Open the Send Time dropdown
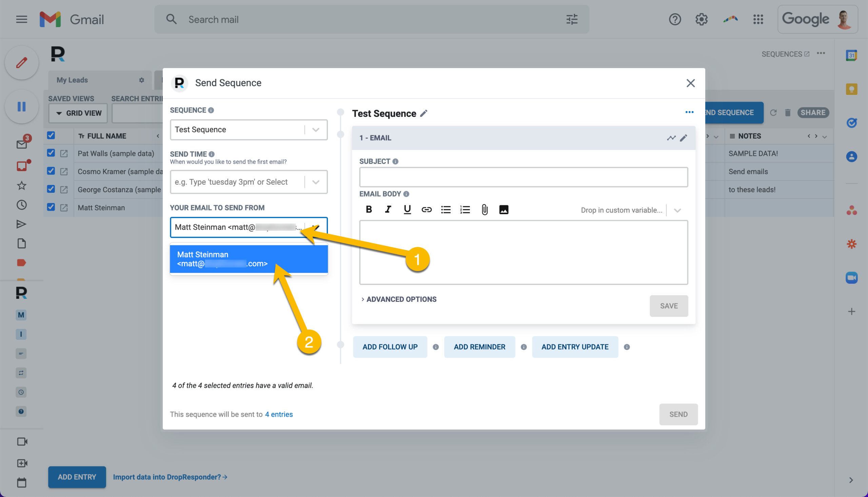 click(249, 182)
